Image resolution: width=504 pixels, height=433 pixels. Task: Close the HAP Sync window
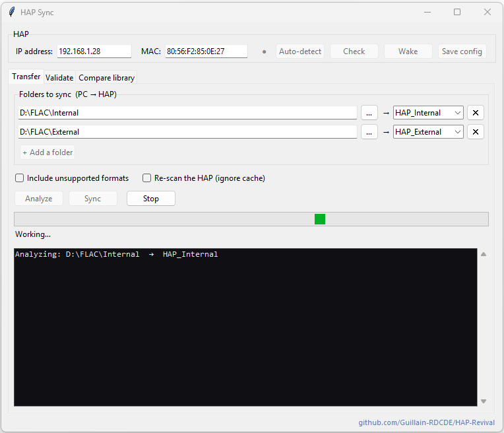coord(488,13)
